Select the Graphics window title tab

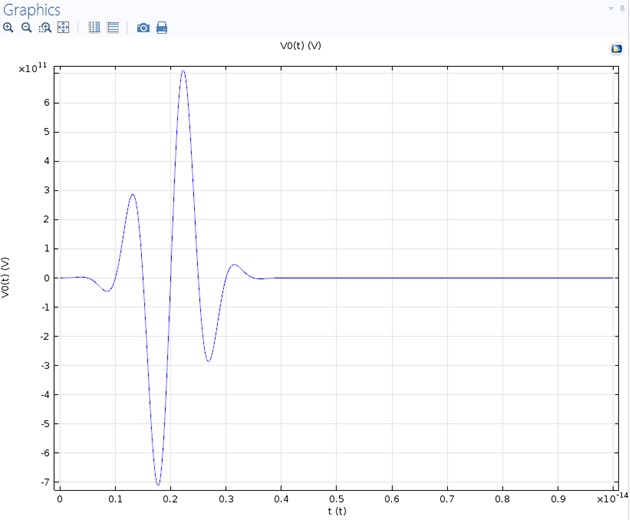tap(32, 9)
